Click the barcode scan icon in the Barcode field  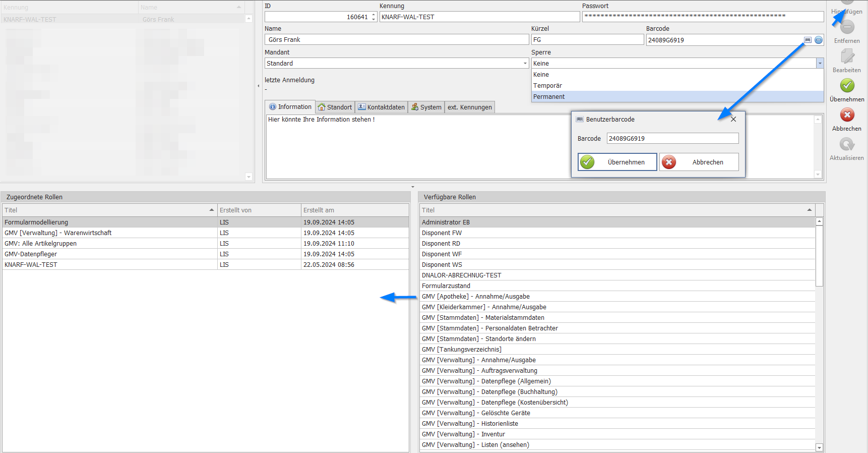pyautogui.click(x=808, y=40)
